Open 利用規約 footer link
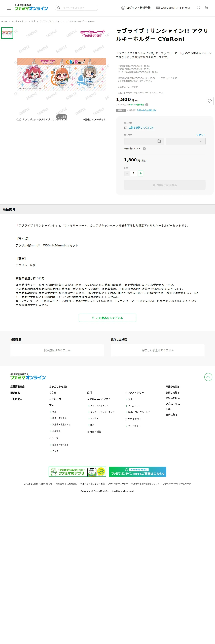The width and height of the screenshot is (215, 644). (x=60, y=484)
